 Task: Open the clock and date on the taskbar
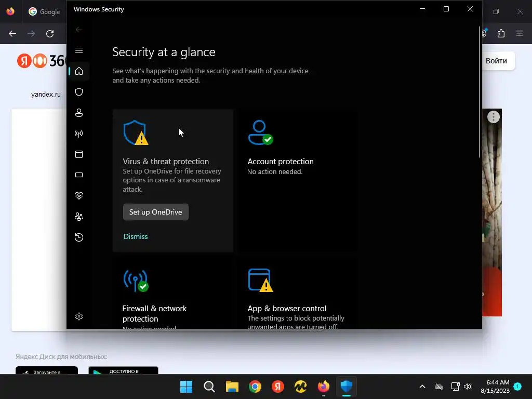click(495, 387)
